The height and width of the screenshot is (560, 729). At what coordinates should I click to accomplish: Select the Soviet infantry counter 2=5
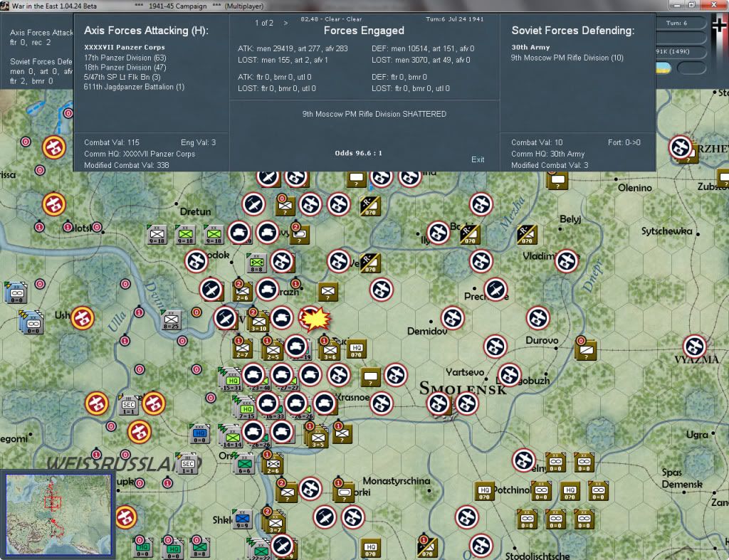pos(273,349)
